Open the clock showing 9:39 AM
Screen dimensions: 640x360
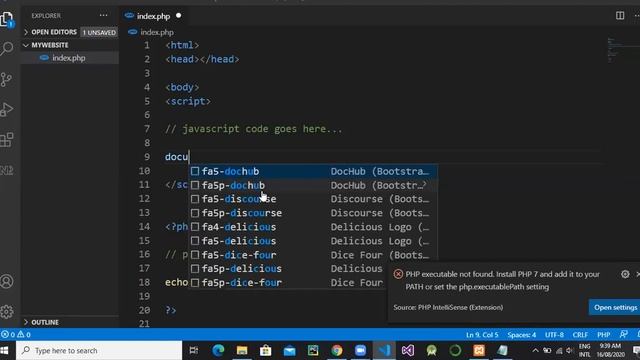tap(610, 351)
